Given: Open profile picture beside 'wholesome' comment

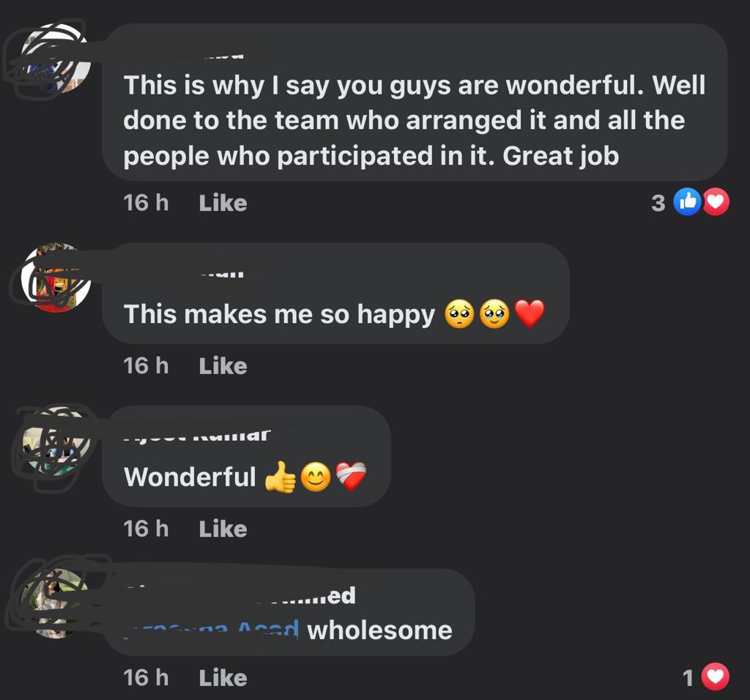Looking at the screenshot, I should coord(56,603).
